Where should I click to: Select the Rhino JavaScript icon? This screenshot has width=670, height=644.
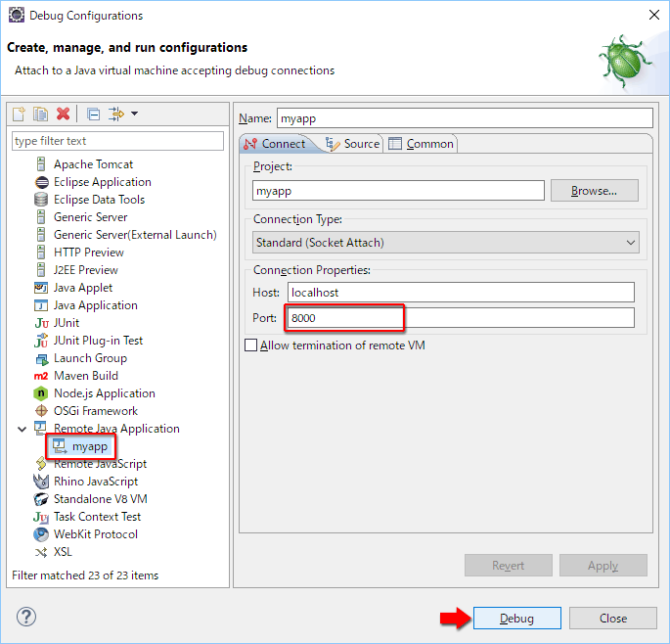[41, 482]
